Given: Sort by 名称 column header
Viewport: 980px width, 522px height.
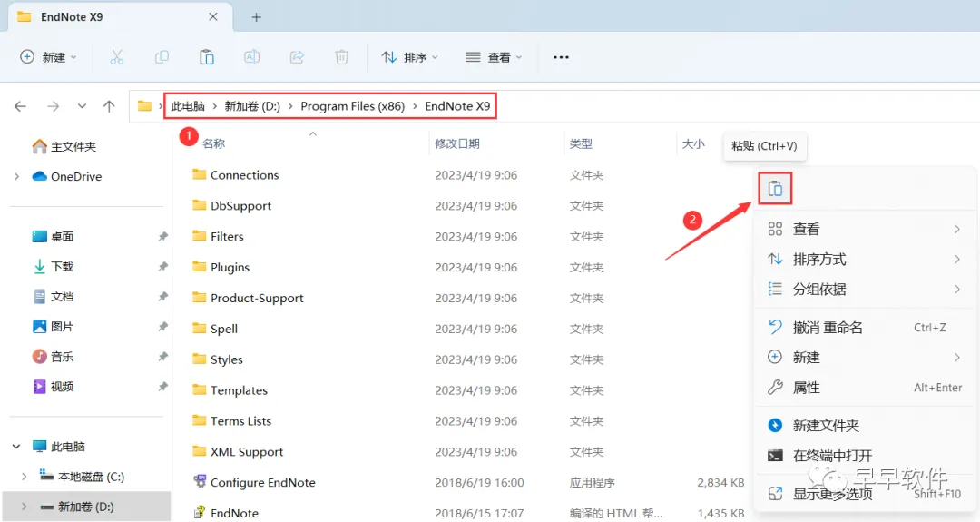Looking at the screenshot, I should click(214, 143).
